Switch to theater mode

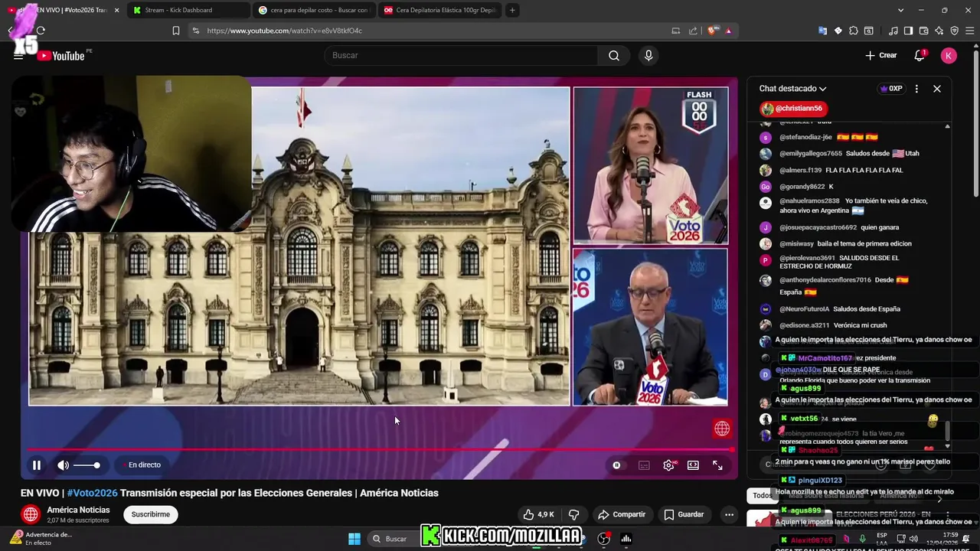693,465
